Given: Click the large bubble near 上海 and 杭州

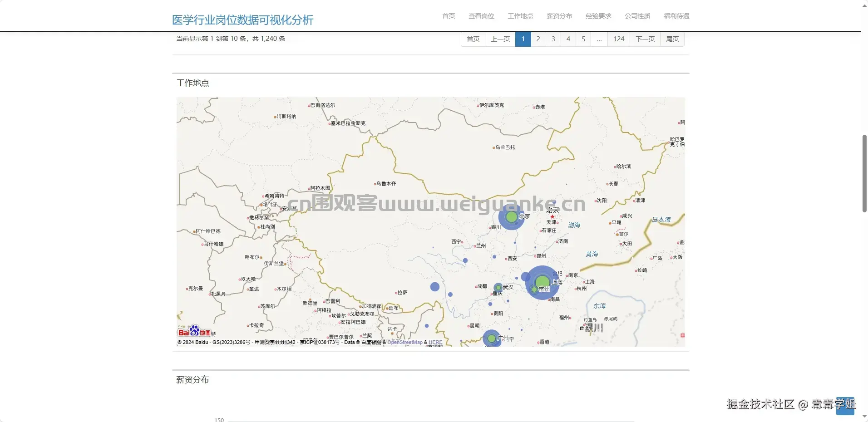Looking at the screenshot, I should pyautogui.click(x=542, y=283).
